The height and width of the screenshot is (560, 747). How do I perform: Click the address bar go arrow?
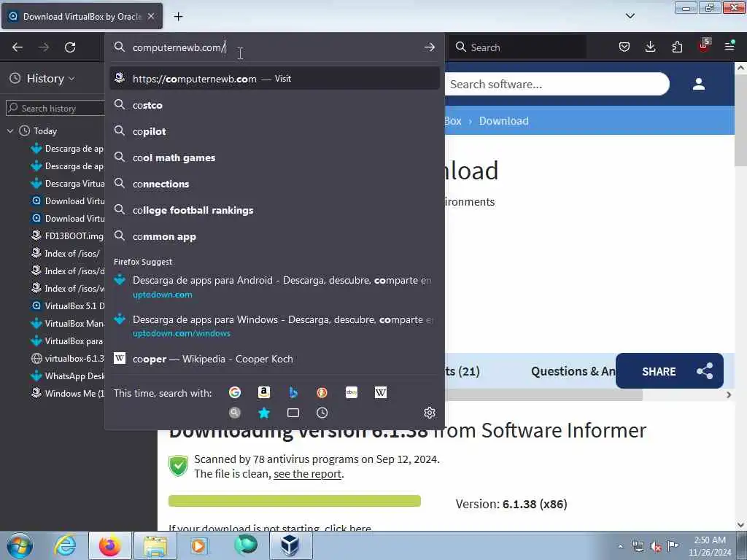pyautogui.click(x=429, y=47)
